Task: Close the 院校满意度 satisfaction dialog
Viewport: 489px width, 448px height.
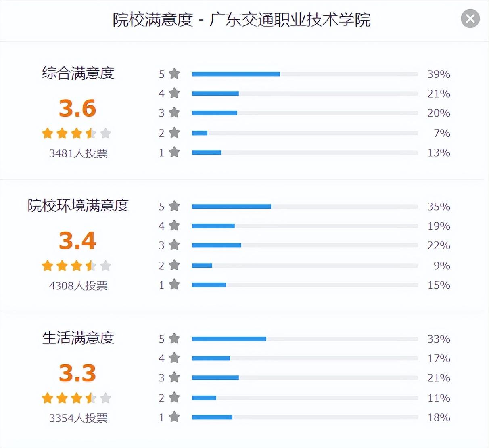Action: tap(470, 19)
